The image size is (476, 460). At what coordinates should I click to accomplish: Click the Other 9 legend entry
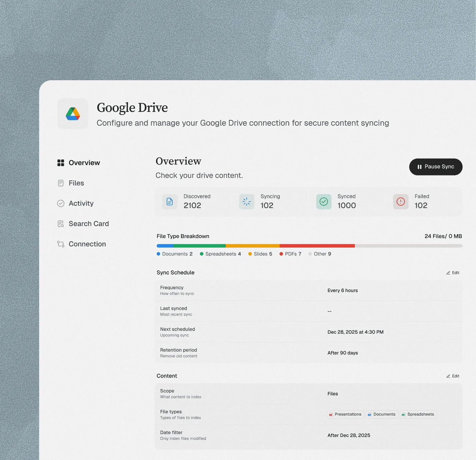[320, 254]
